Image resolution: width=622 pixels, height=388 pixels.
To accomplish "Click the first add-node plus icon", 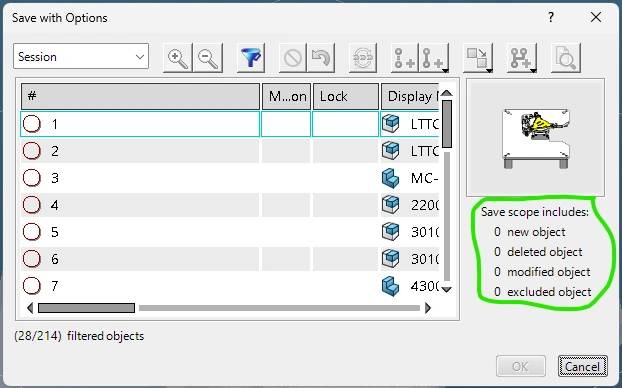I will (405, 58).
